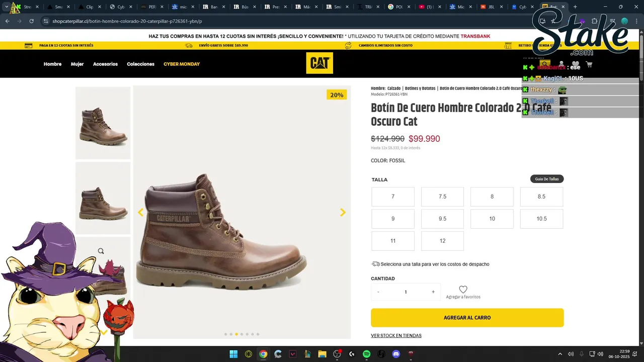Click the first carousel dot indicator

(x=225, y=334)
